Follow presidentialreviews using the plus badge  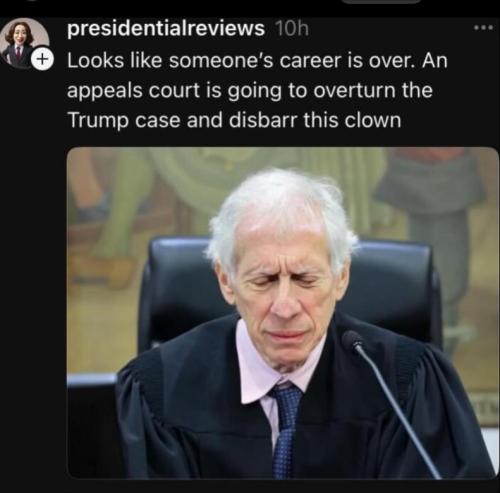coord(42,59)
